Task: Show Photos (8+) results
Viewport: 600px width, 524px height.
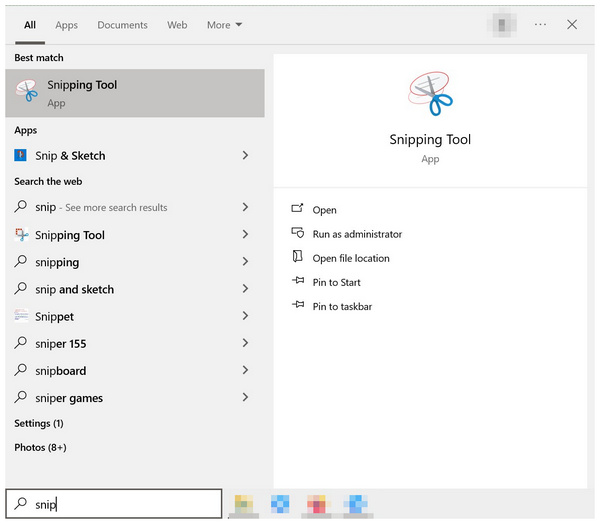Action: click(x=40, y=447)
